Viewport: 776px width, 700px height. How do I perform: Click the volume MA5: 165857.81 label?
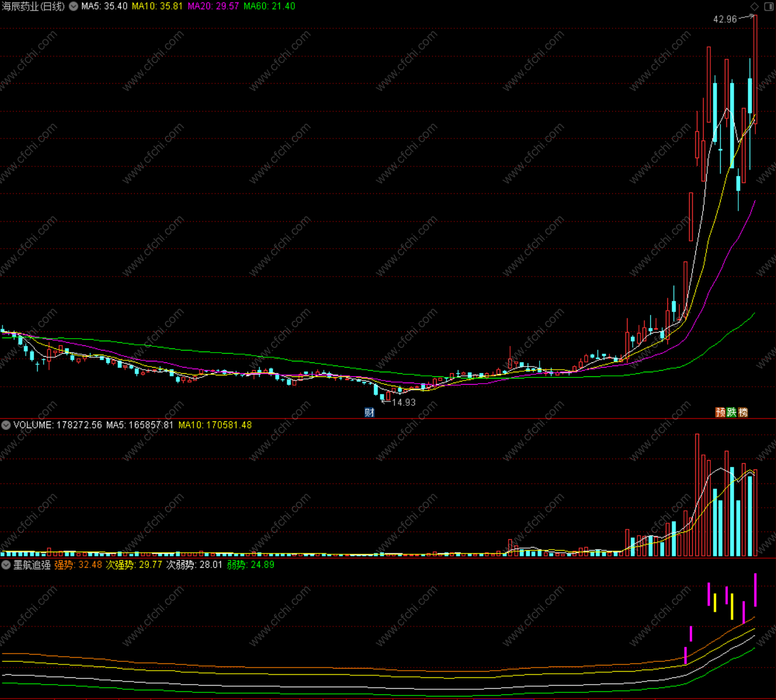140,425
